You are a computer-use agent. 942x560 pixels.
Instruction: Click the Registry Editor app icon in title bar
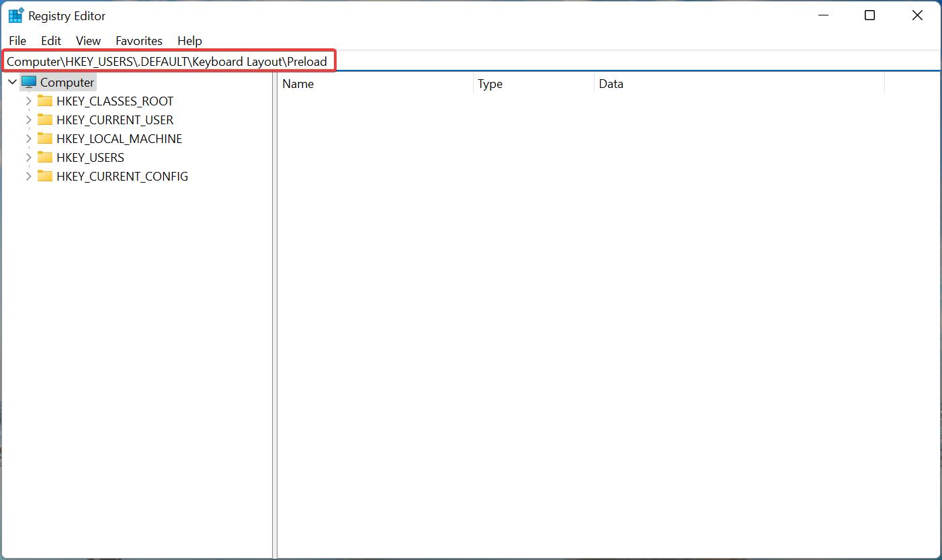click(15, 15)
